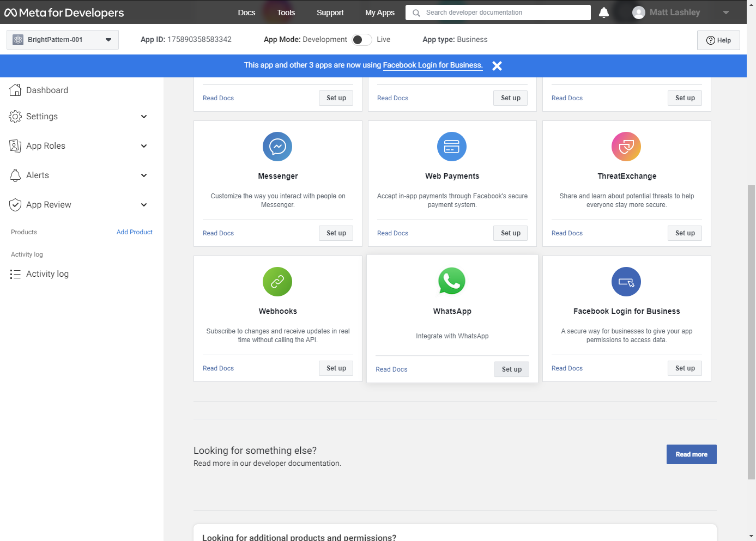Click the search magnifier icon
This screenshot has width=756, height=541.
click(416, 13)
